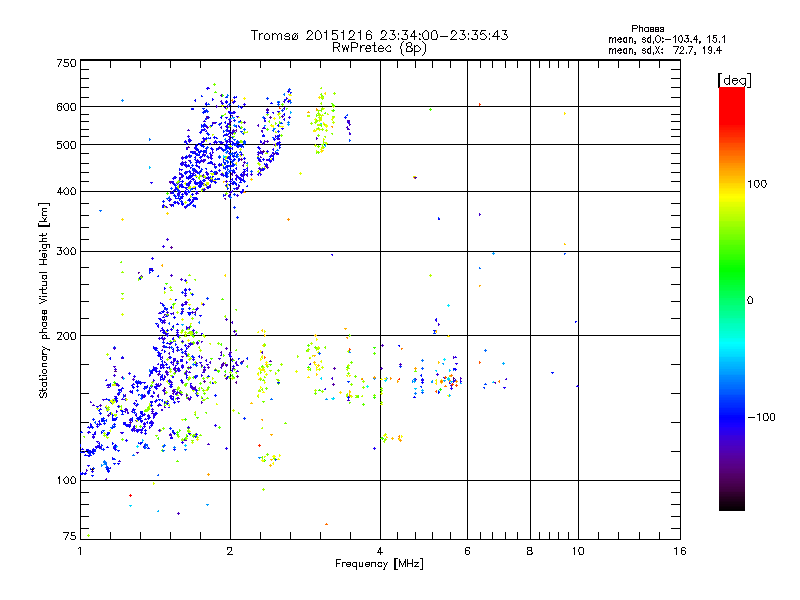Click x-axis tick label "4"
The height and width of the screenshot is (600, 800).
(x=380, y=551)
